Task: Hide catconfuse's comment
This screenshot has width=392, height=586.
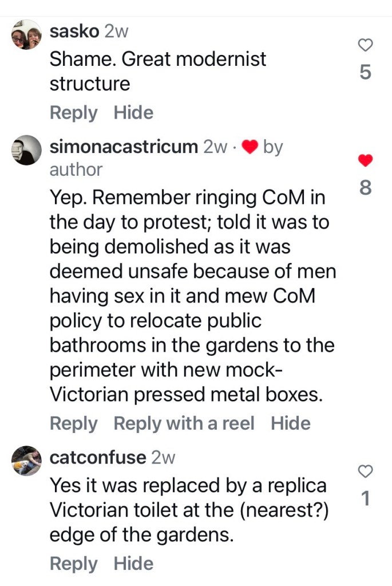Action: tap(133, 564)
